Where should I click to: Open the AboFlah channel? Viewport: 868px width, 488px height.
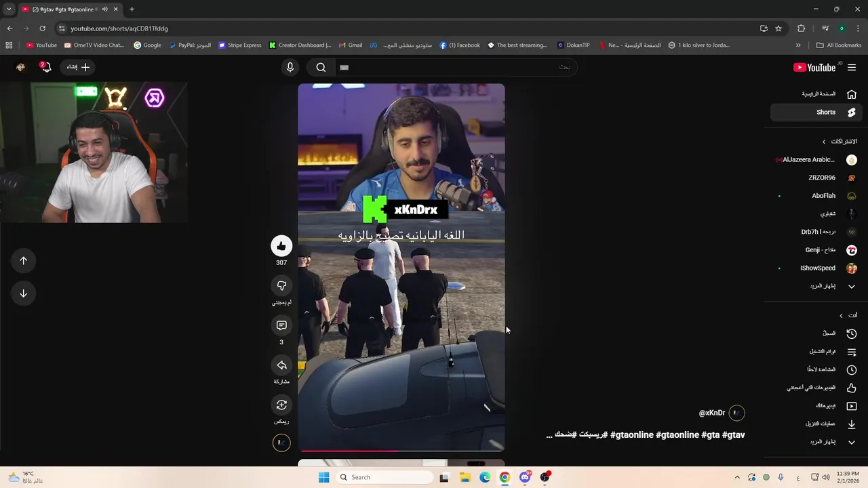click(x=816, y=196)
